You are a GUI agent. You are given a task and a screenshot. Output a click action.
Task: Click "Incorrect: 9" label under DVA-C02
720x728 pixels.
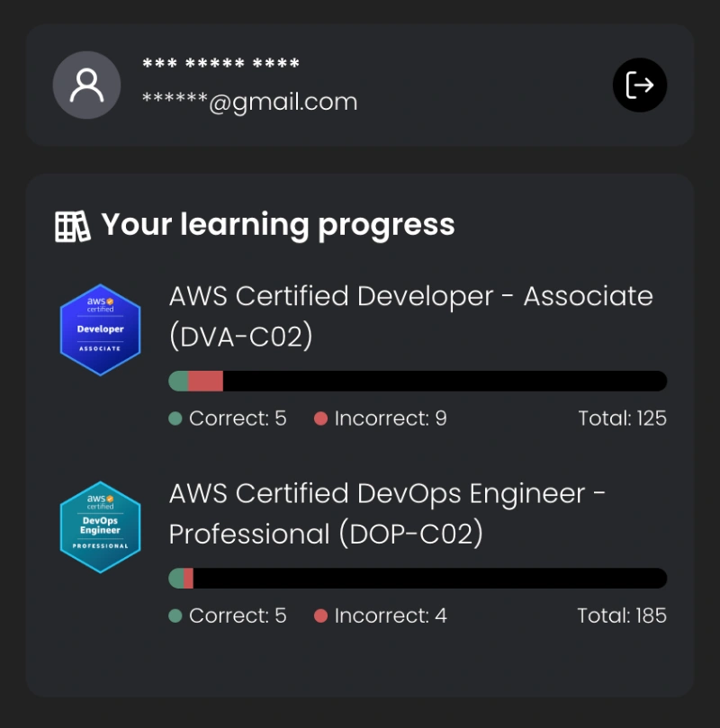(x=390, y=418)
